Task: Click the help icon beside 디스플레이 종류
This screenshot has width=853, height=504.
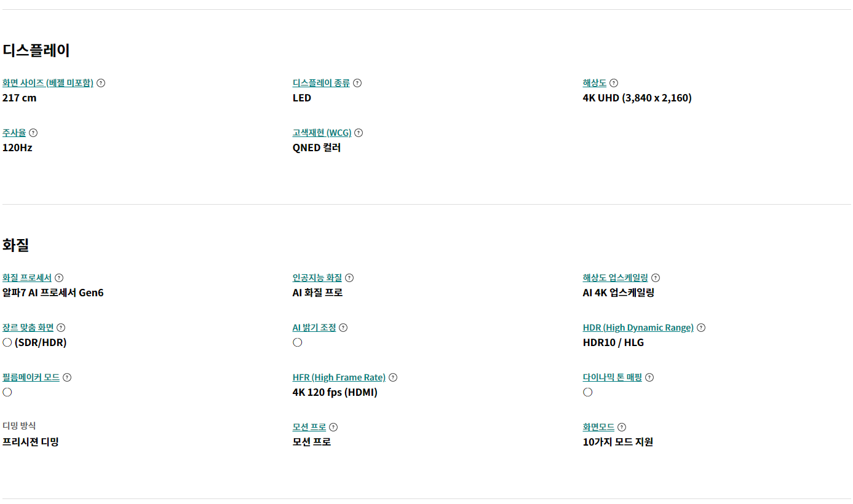Action: [357, 83]
